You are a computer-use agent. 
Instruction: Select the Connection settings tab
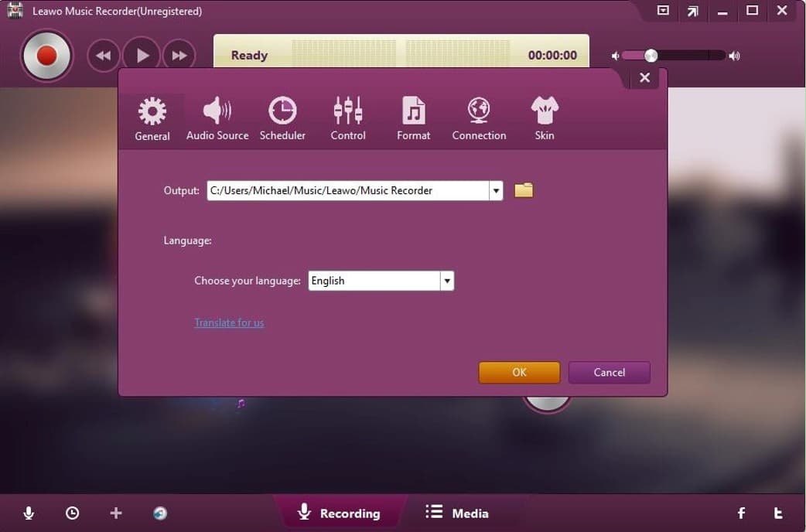pos(479,119)
